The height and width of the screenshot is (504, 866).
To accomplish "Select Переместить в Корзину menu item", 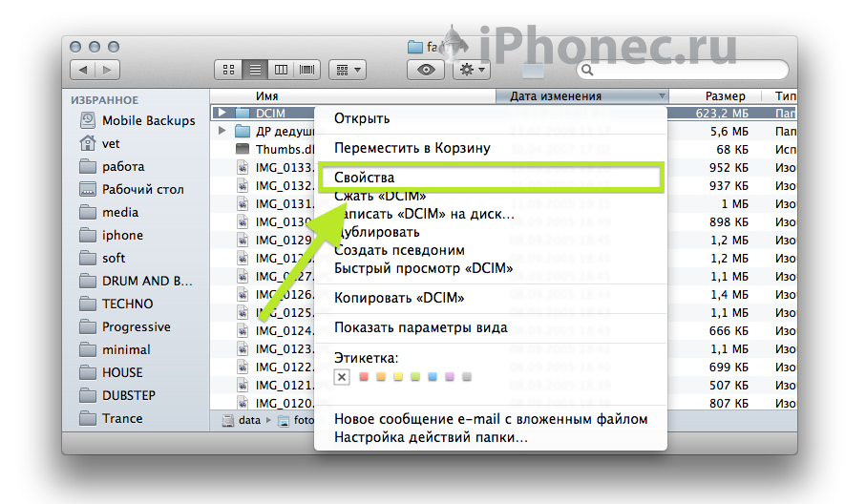I will point(412,148).
